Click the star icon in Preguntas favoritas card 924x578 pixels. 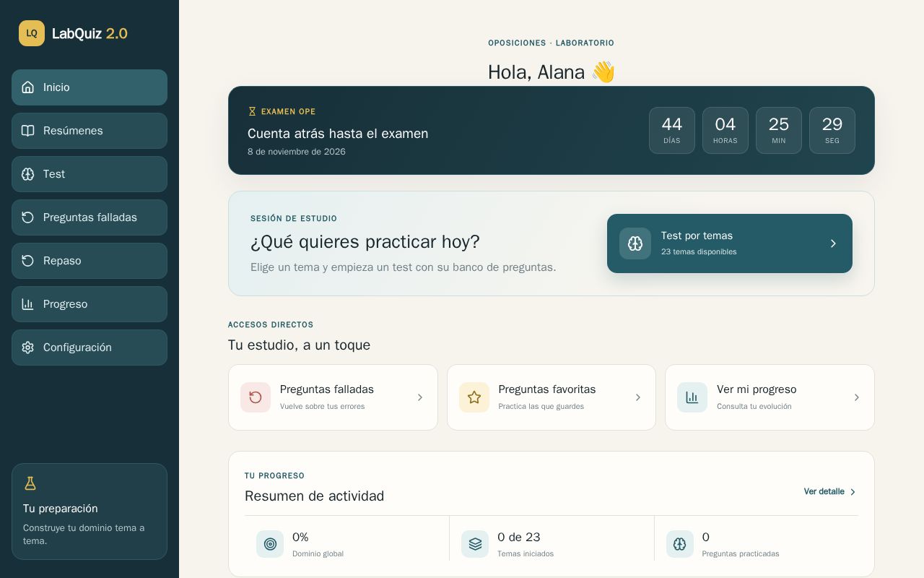click(474, 397)
